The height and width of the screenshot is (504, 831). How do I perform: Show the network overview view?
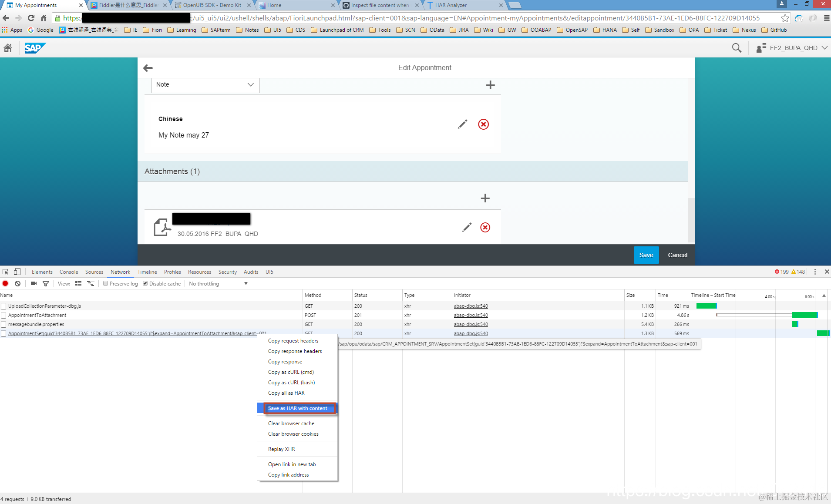coord(91,283)
